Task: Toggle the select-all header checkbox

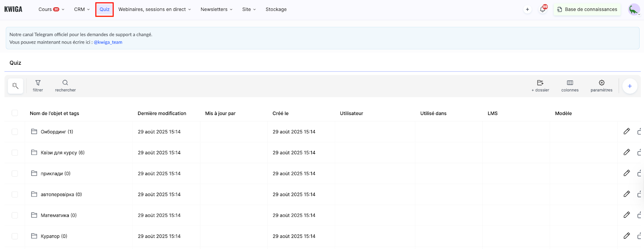Action: coord(15,113)
